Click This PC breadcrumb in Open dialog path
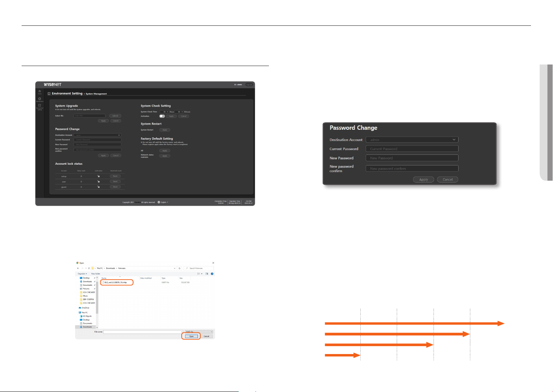 [100, 268]
